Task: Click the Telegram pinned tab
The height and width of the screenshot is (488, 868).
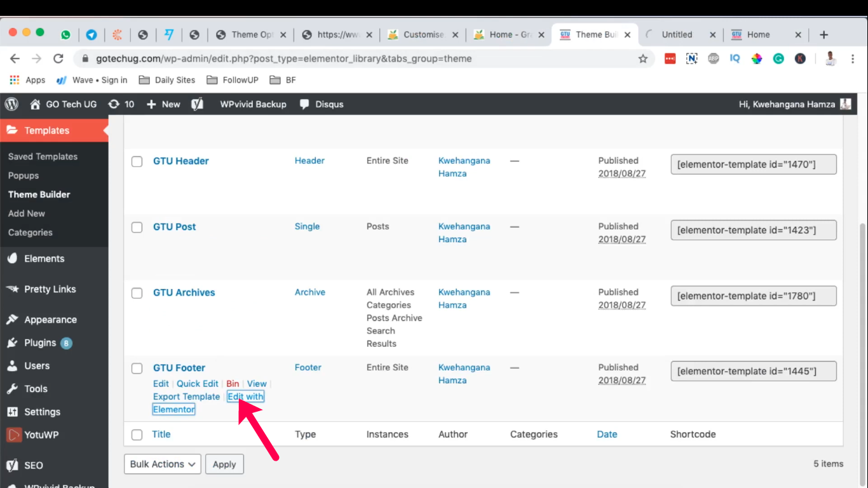Action: pos(92,34)
